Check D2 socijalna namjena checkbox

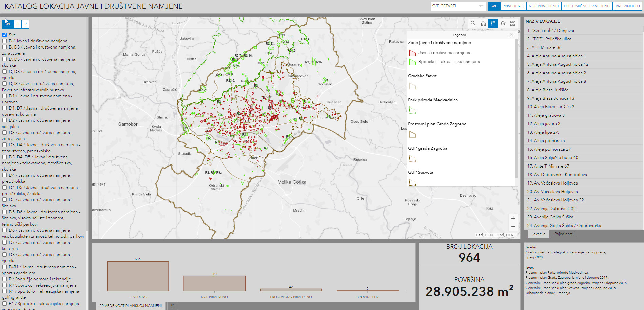5,120
